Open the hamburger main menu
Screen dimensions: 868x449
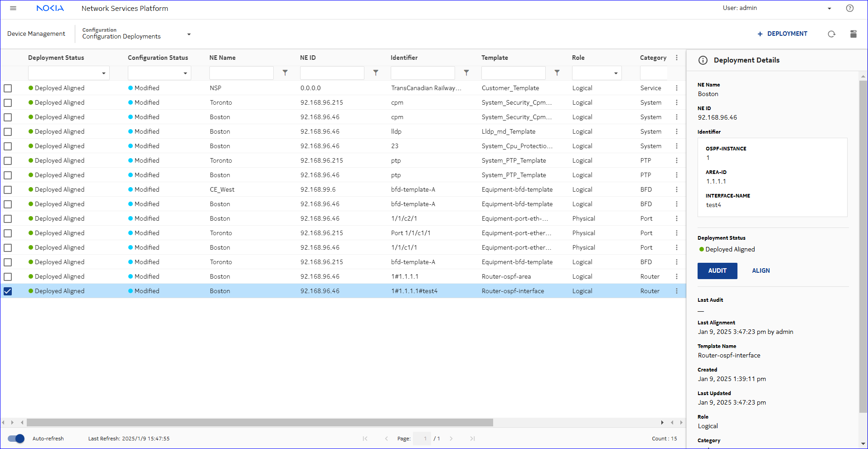point(13,8)
